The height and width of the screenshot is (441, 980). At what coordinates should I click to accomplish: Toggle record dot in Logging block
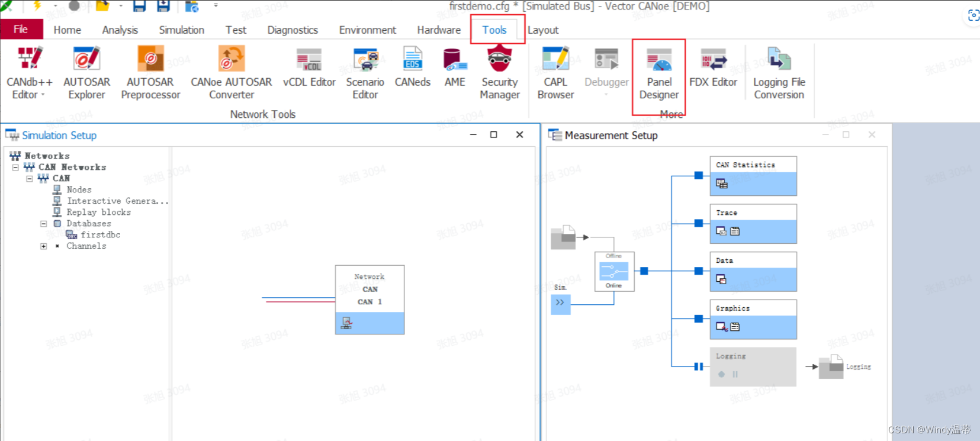pyautogui.click(x=721, y=374)
